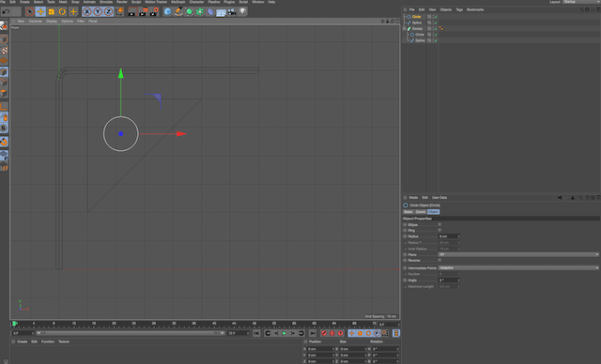Open the Cameras viewport menu
The height and width of the screenshot is (364, 601).
tap(36, 22)
